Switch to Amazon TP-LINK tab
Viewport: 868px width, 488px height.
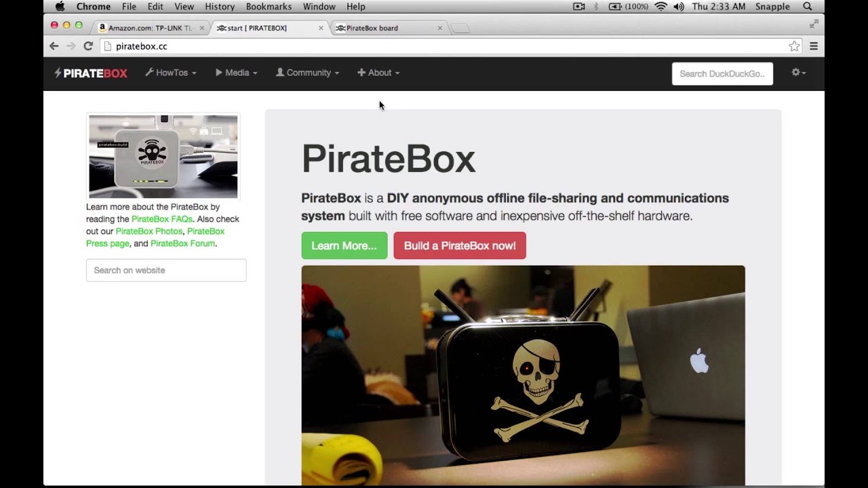point(151,28)
